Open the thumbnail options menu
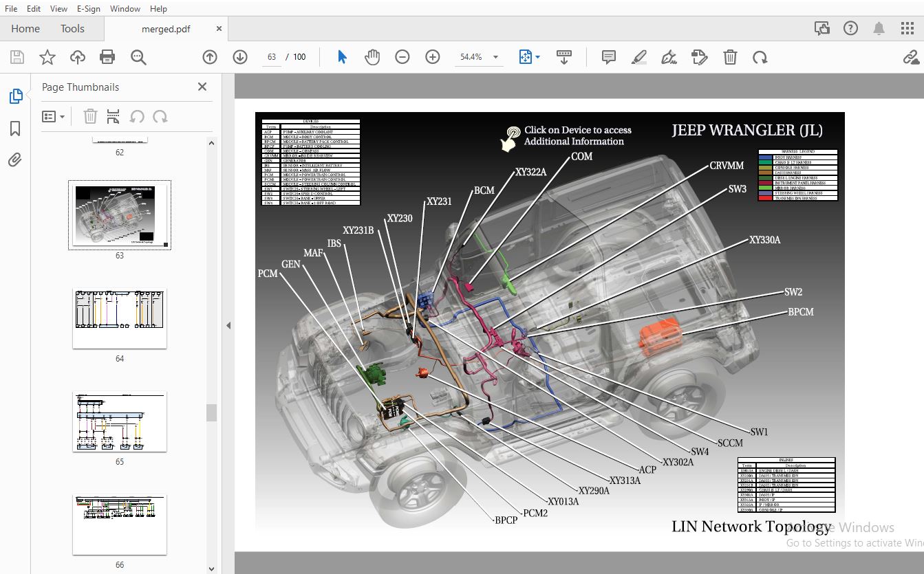The width and height of the screenshot is (924, 574). [x=53, y=116]
